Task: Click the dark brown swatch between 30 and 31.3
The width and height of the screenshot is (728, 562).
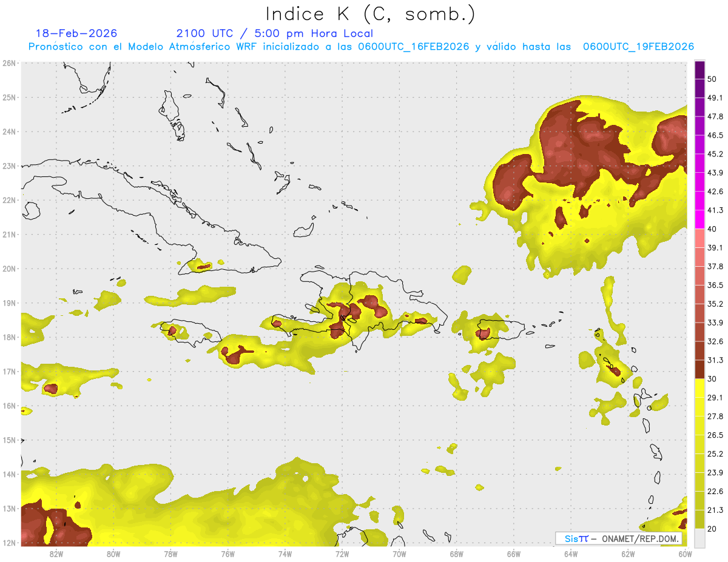Action: tap(699, 370)
